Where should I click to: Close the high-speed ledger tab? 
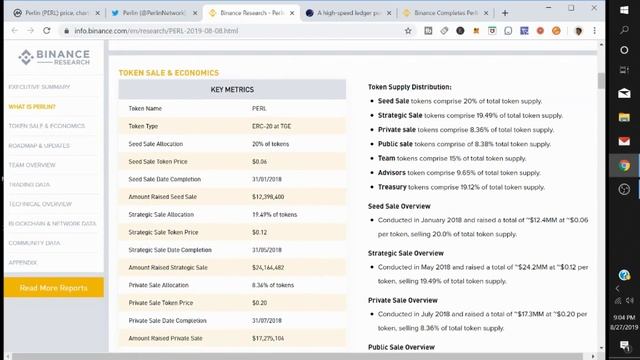click(389, 13)
